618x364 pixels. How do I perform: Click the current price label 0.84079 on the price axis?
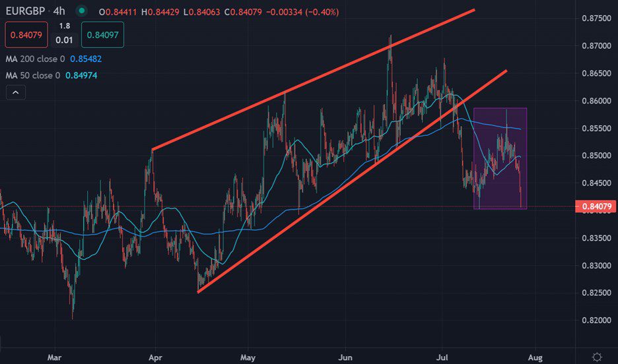pyautogui.click(x=596, y=206)
